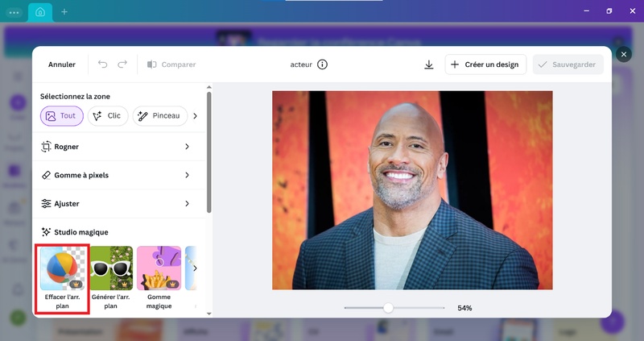Click the Sauvegarder button
The image size is (644, 341).
568,64
